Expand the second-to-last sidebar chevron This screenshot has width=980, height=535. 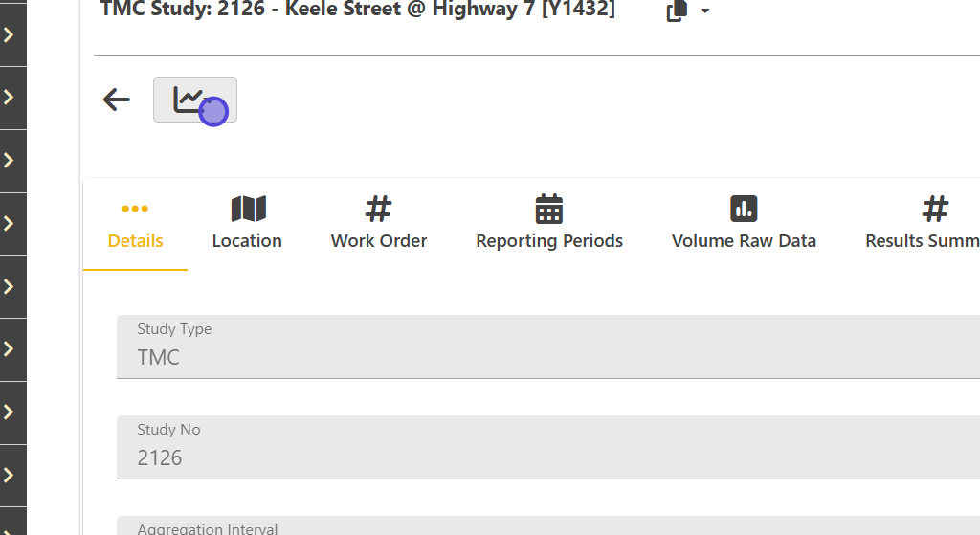click(x=9, y=412)
